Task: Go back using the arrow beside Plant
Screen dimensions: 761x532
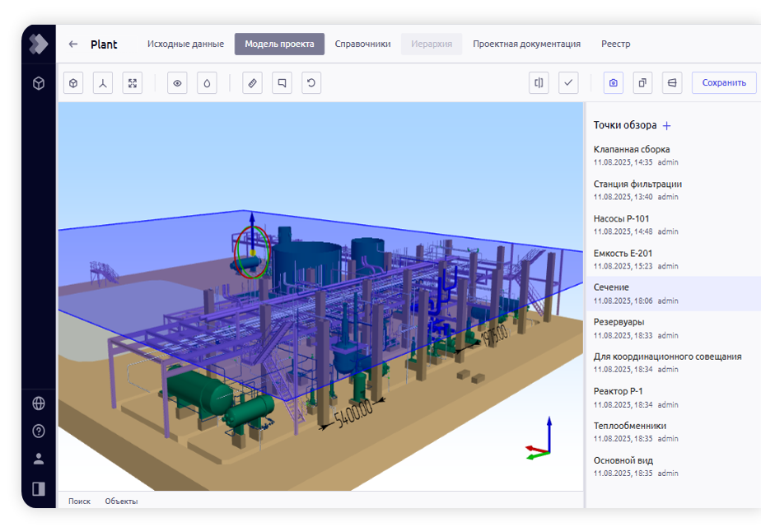Action: click(x=73, y=44)
